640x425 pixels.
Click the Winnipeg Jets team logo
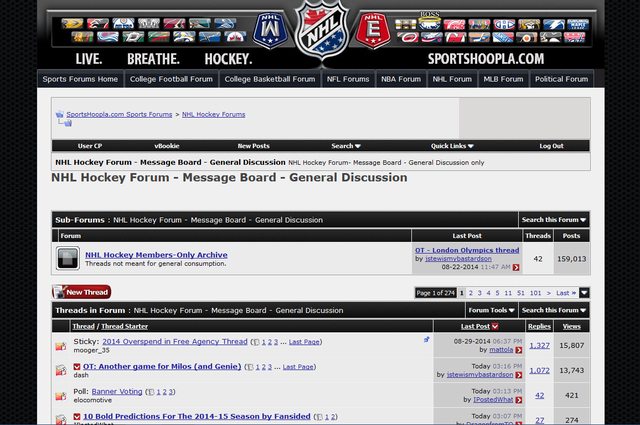235,37
